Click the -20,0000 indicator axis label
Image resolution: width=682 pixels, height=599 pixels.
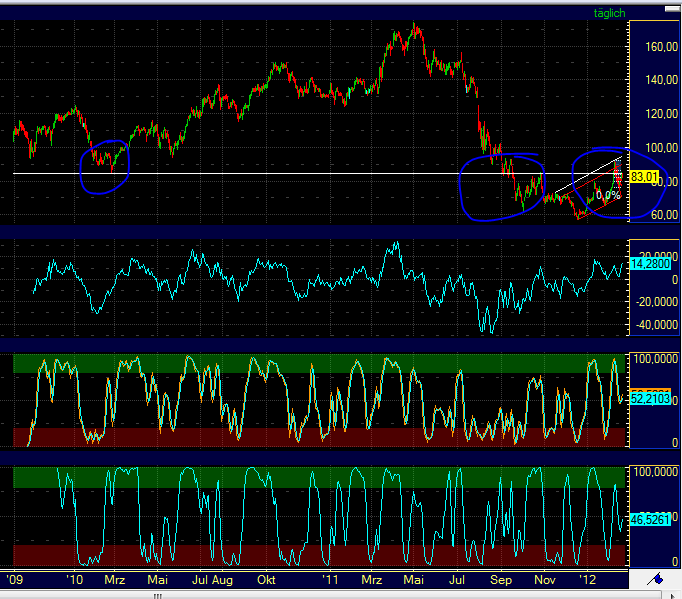(x=657, y=301)
